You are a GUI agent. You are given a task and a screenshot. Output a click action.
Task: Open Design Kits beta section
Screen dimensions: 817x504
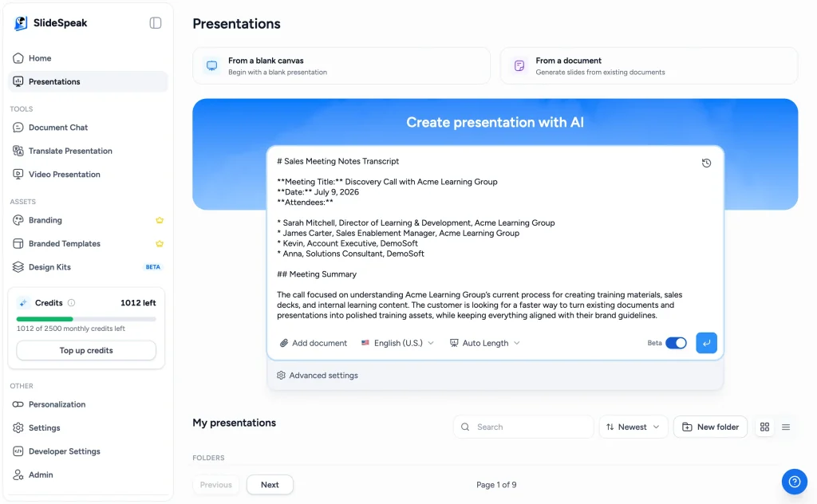(88, 266)
